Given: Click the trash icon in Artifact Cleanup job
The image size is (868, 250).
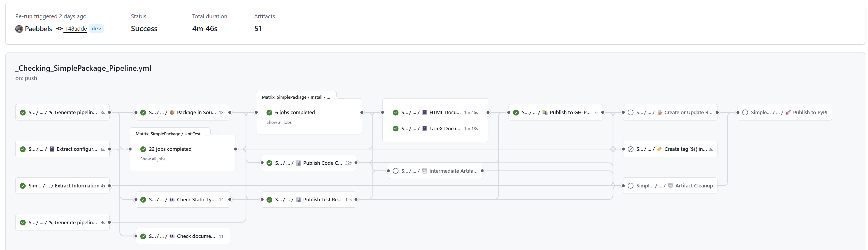Looking at the screenshot, I should 670,186.
